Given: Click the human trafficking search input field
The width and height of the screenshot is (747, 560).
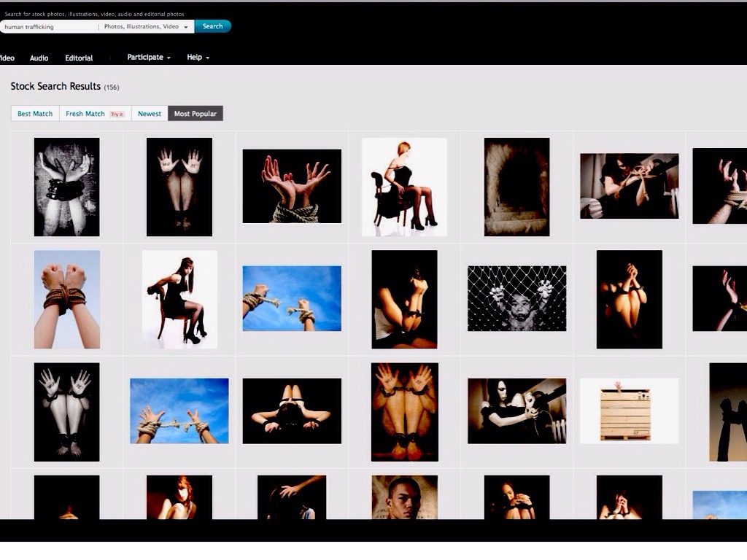Looking at the screenshot, I should tap(48, 27).
